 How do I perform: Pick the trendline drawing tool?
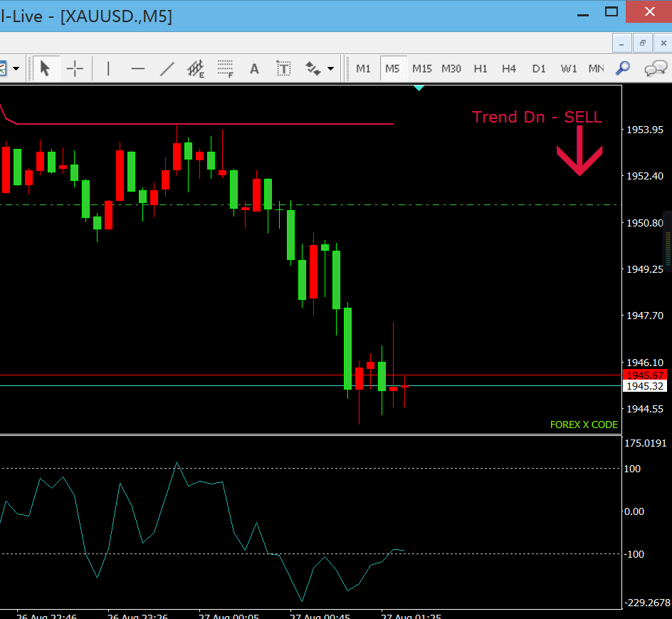point(167,68)
